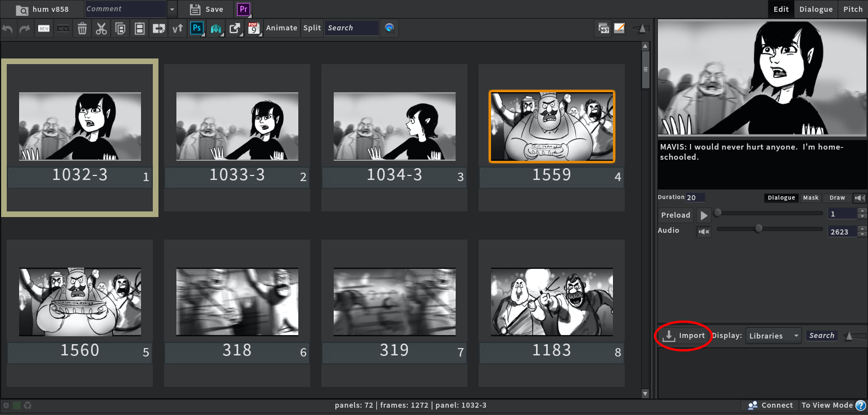The image size is (868, 415).
Task: Add a new white panel
Action: [x=44, y=28]
